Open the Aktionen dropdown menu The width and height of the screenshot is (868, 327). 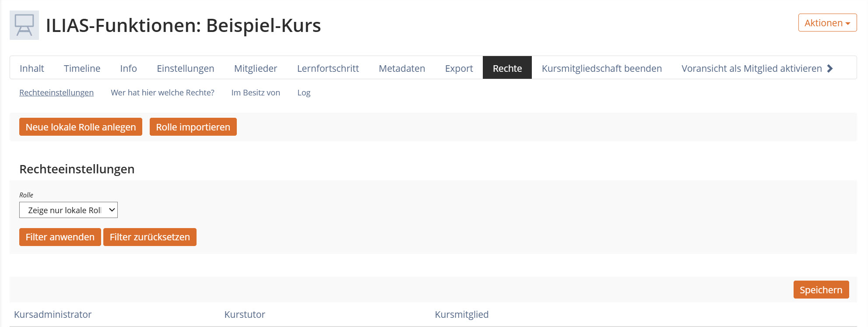[826, 22]
